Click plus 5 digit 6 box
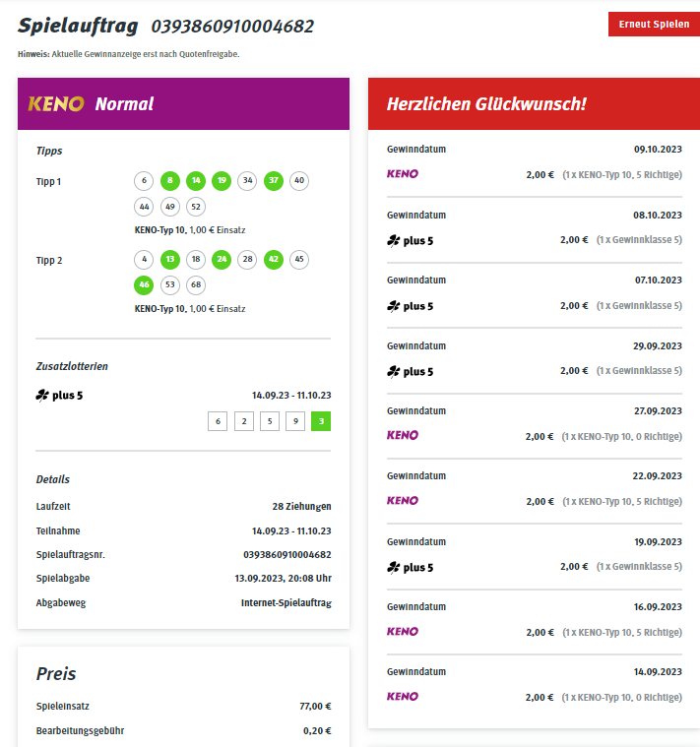The width and height of the screenshot is (700, 747). (218, 421)
